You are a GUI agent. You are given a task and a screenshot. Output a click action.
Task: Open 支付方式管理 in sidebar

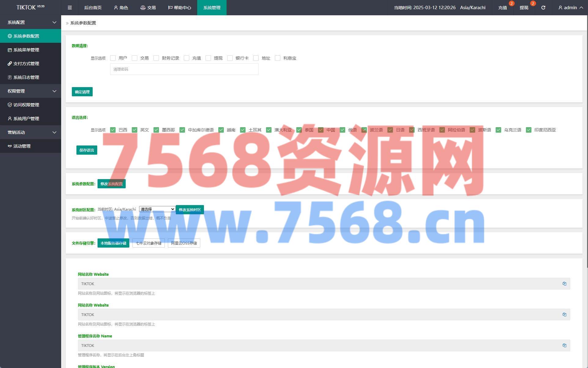click(x=26, y=64)
